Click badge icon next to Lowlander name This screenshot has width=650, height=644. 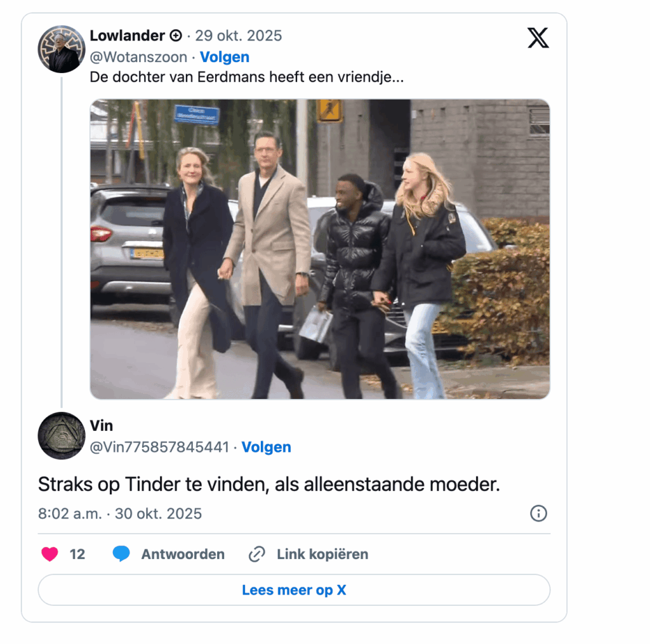pos(176,36)
